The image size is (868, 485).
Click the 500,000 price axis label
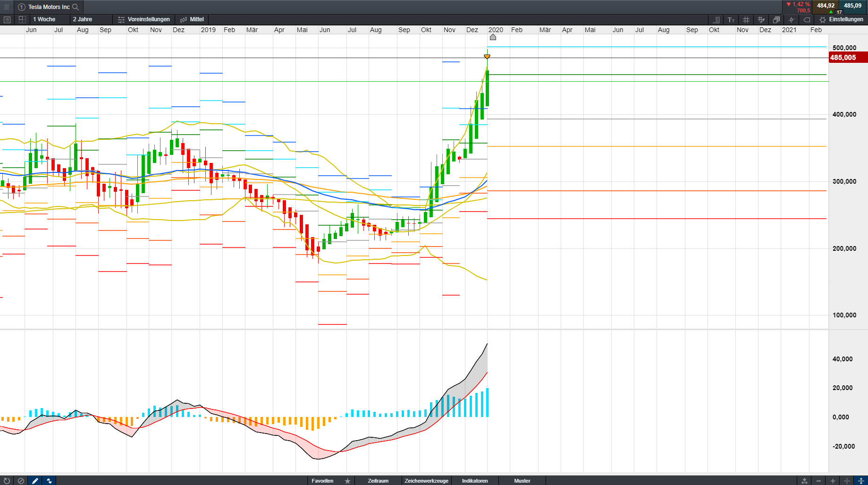pyautogui.click(x=844, y=48)
